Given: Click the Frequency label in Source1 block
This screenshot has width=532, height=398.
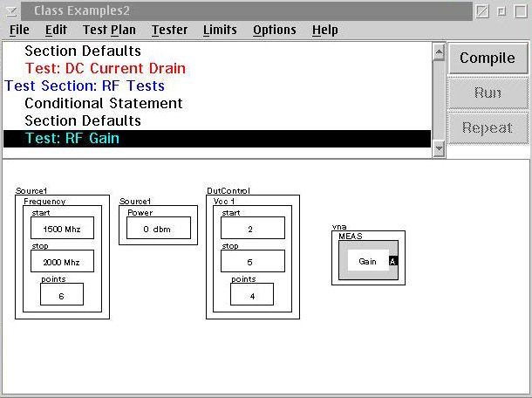Looking at the screenshot, I should tap(44, 202).
